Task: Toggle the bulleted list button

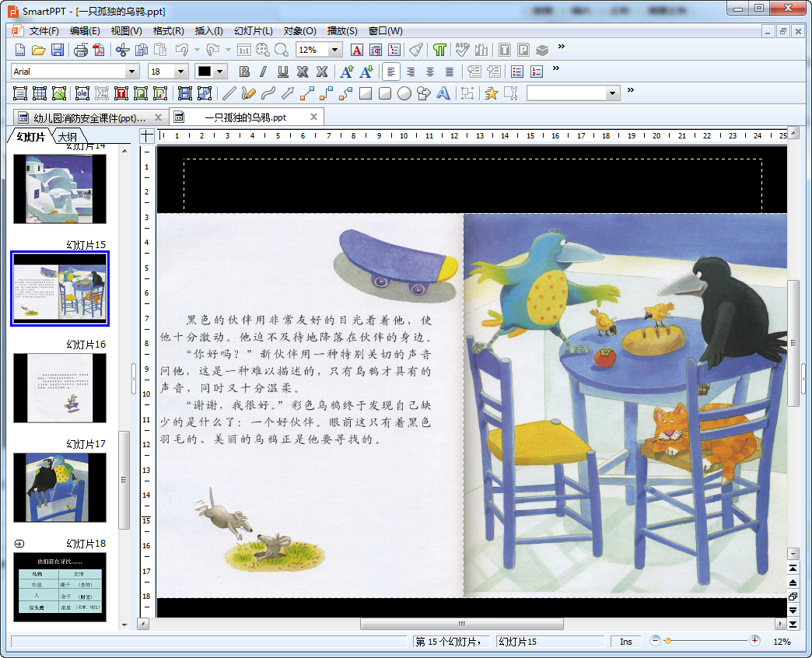Action: click(516, 72)
